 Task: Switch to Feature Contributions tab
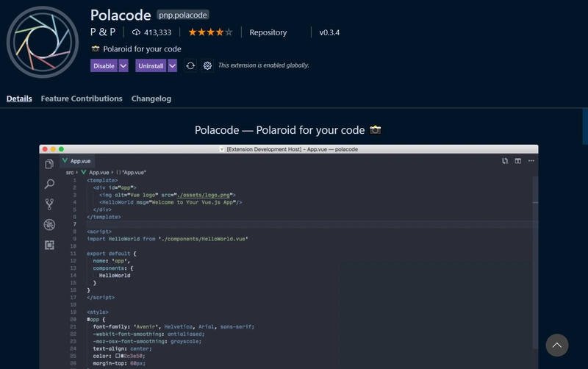tap(82, 98)
